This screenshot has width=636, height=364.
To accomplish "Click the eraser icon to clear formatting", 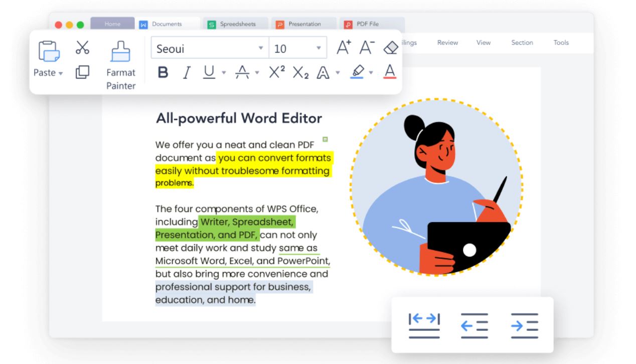I will coord(392,47).
